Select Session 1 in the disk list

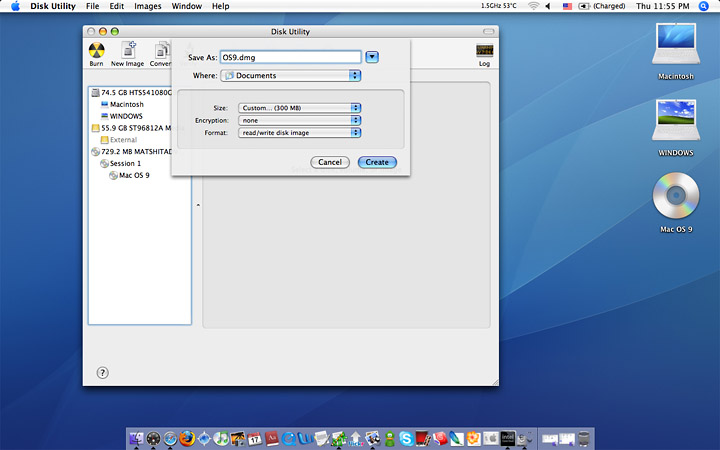[125, 163]
